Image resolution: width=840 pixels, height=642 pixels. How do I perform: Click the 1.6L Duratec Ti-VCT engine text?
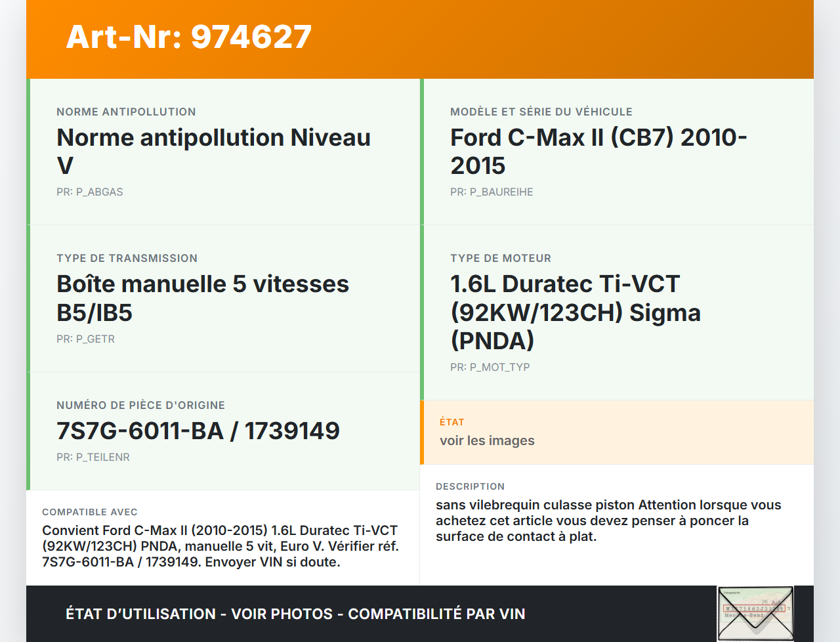point(576,312)
